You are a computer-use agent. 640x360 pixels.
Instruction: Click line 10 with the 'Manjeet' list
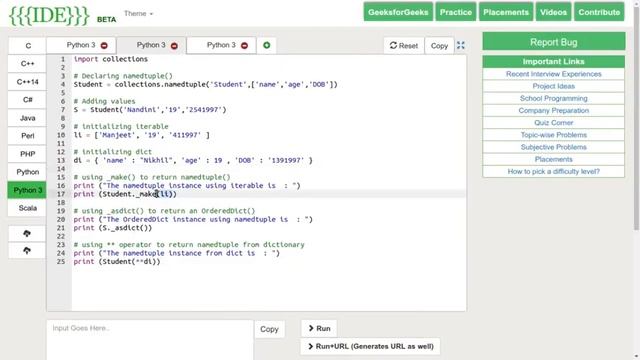pos(142,135)
